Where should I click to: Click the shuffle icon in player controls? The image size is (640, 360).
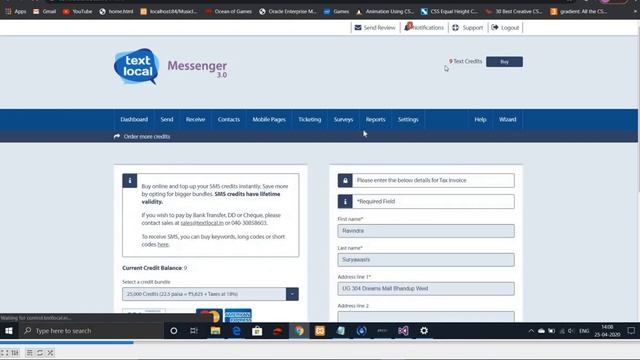coord(50,353)
